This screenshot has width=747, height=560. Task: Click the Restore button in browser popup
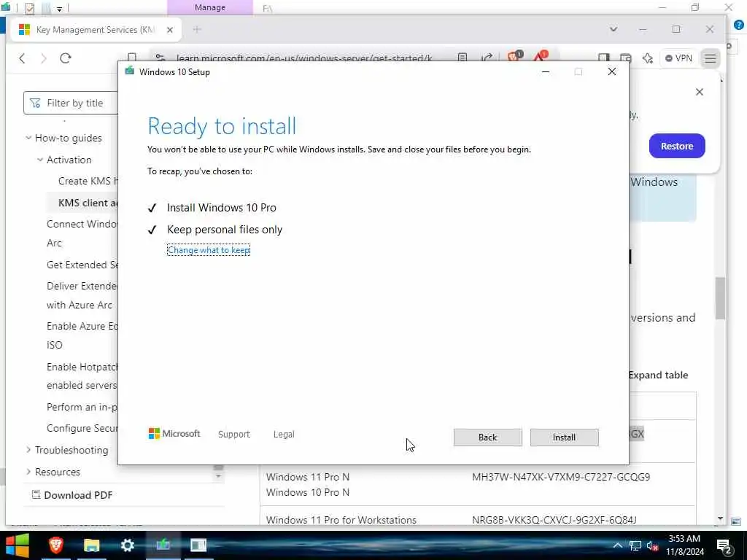pos(677,146)
